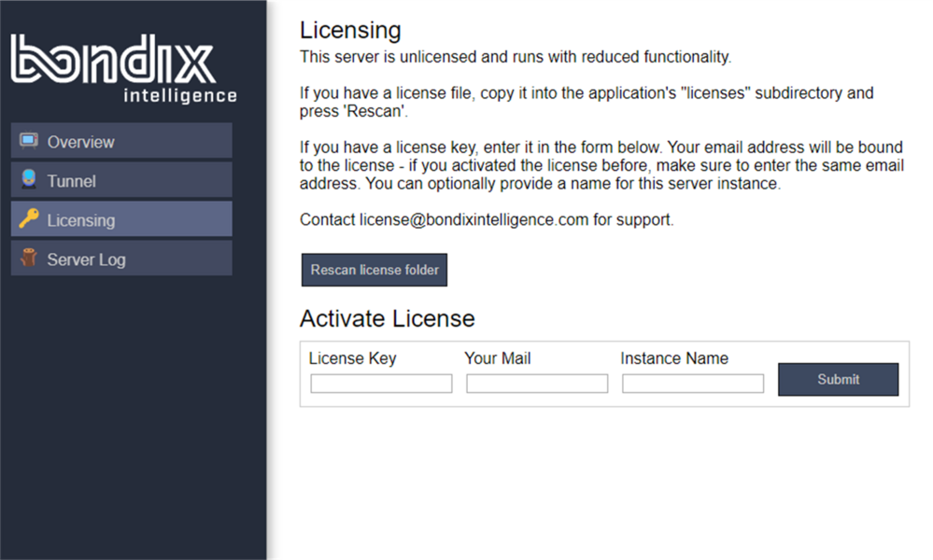
Task: Select the Overview monitor icon
Action: pos(29,140)
